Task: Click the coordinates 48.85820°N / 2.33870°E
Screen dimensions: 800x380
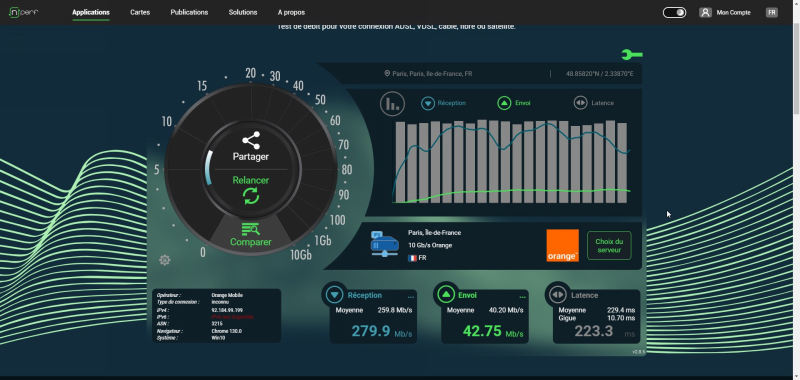Action: (599, 74)
